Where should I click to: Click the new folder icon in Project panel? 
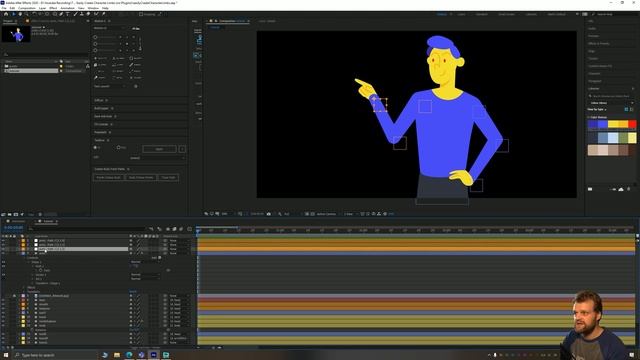pos(10,214)
